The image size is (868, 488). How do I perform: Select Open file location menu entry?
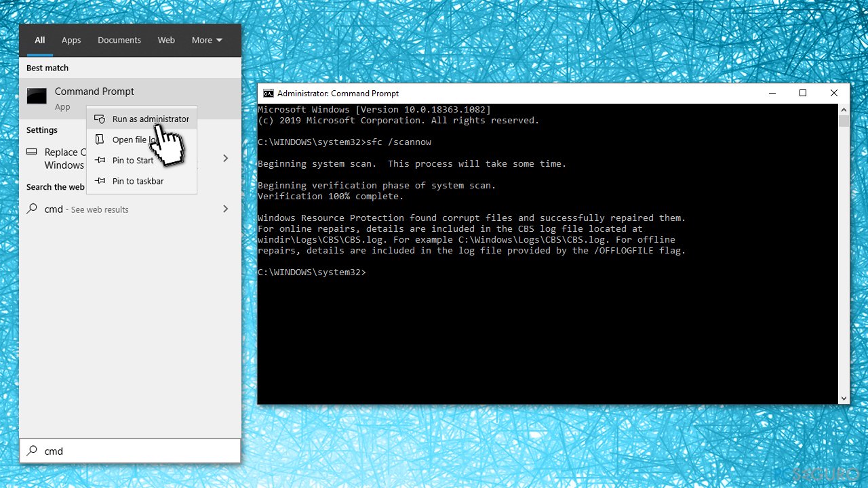[142, 140]
